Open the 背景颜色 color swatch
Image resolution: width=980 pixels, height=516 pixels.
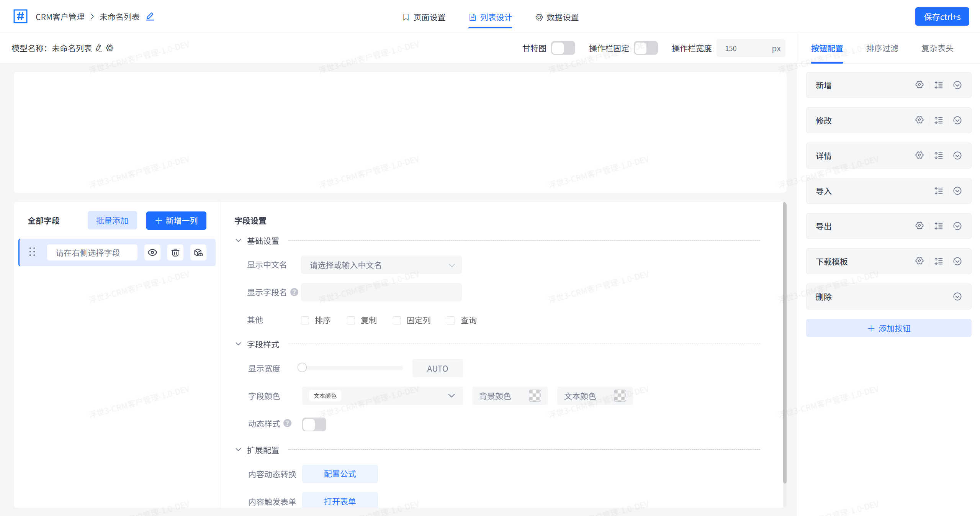click(x=535, y=396)
